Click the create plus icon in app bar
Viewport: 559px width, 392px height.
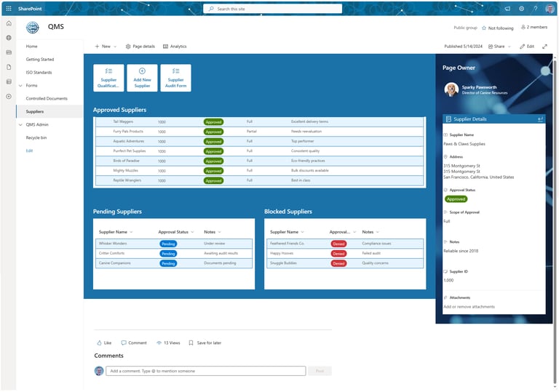9,97
